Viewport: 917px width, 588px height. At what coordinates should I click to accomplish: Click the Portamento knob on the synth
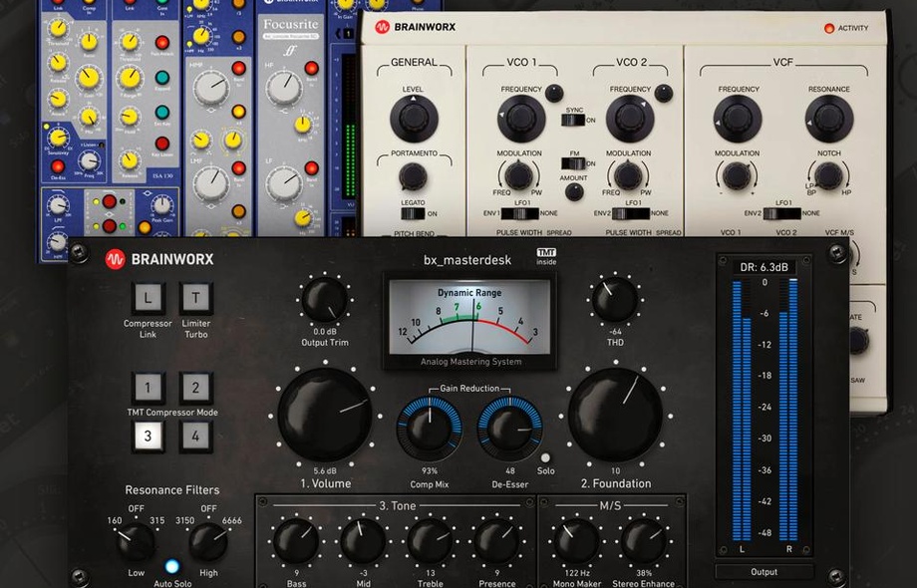tap(413, 176)
